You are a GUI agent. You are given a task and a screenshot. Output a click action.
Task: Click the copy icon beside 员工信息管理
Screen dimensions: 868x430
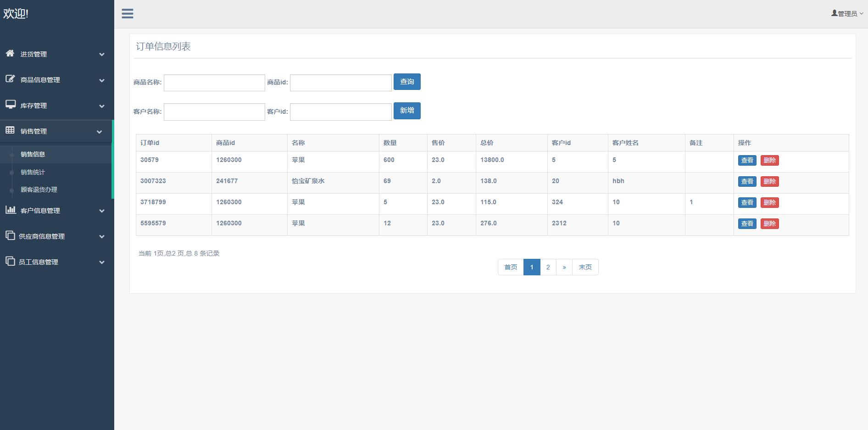[x=10, y=261]
